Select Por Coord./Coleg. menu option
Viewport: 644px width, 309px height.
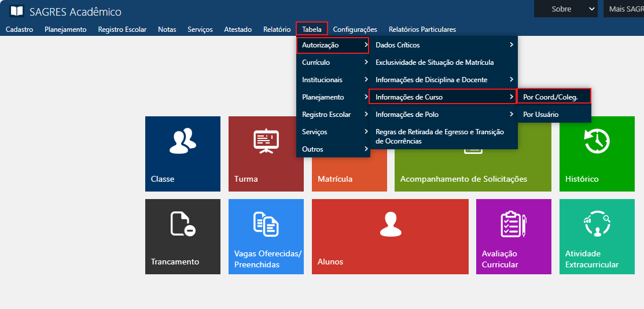[x=553, y=97]
